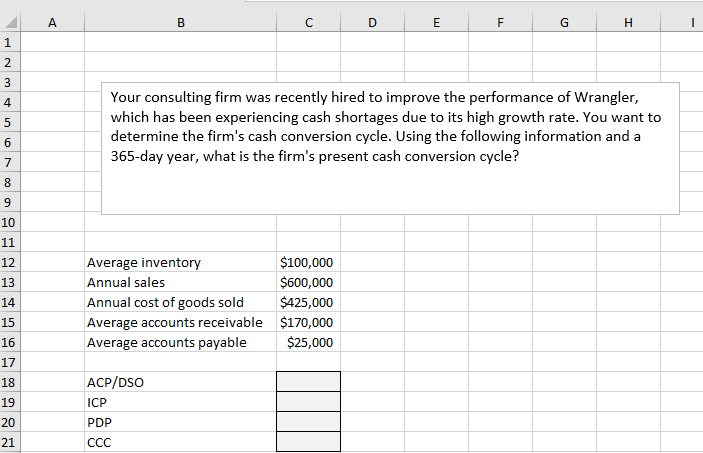Image resolution: width=703 pixels, height=453 pixels.
Task: Select column A header
Action: point(52,22)
